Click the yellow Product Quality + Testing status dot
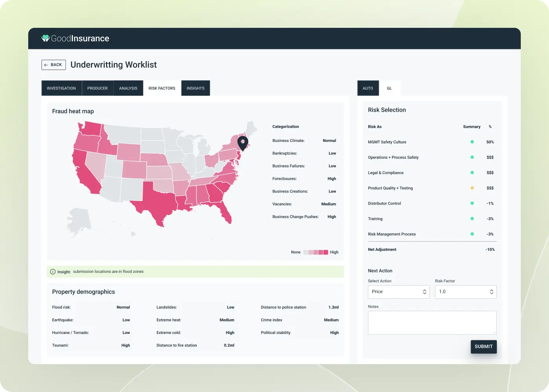This screenshot has width=549, height=392. [472, 188]
